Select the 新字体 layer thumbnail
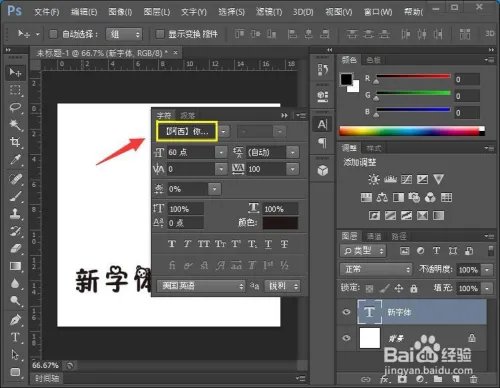 (x=369, y=312)
